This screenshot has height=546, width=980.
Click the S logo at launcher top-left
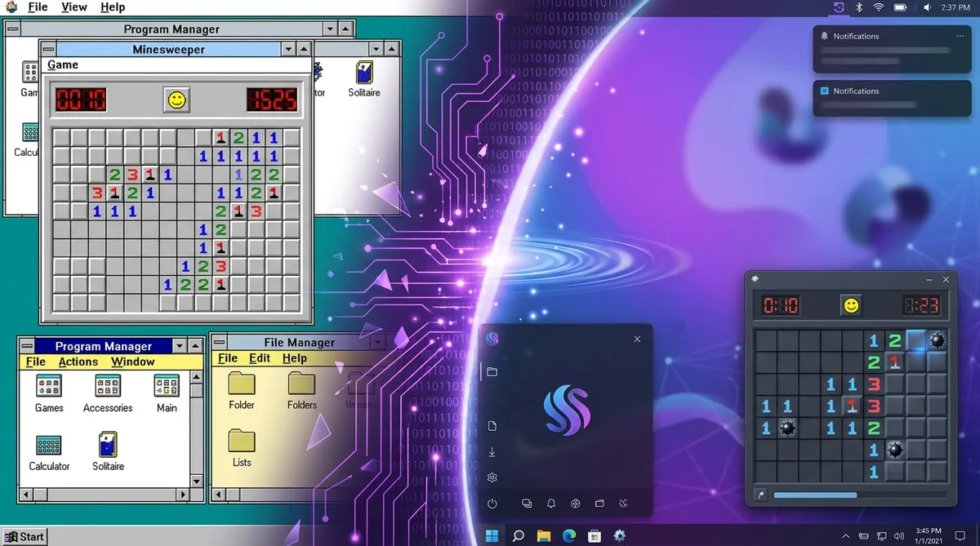(492, 339)
